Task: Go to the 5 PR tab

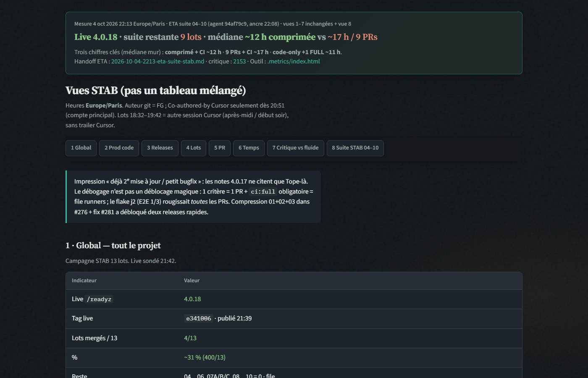Action: [220, 148]
